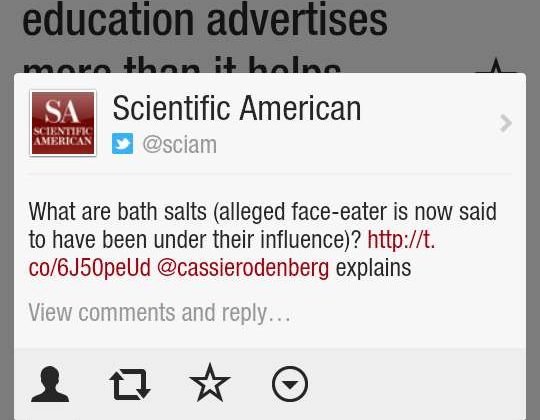Open the circled down-arrow options menu
The height and width of the screenshot is (420, 540).
[x=290, y=384]
